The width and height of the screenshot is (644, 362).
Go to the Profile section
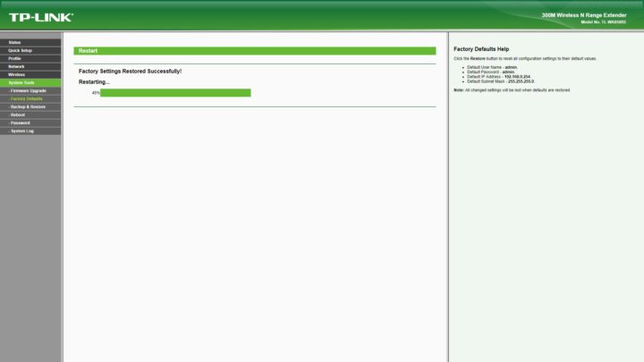pyautogui.click(x=15, y=58)
